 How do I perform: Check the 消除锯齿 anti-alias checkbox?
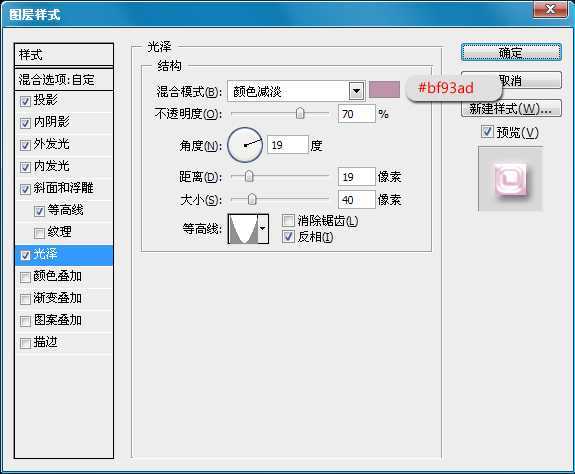coord(288,220)
